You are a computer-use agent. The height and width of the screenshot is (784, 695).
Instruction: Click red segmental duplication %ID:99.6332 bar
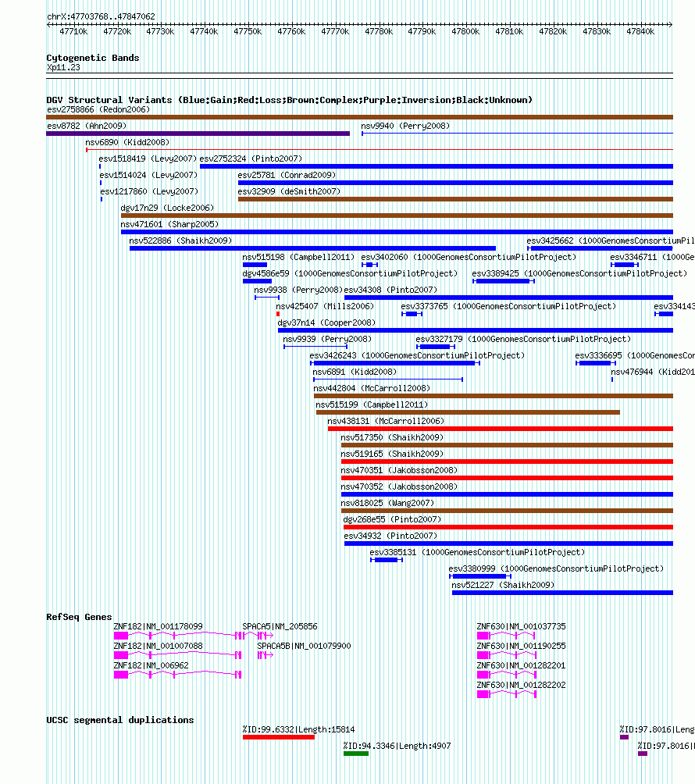pos(279,737)
